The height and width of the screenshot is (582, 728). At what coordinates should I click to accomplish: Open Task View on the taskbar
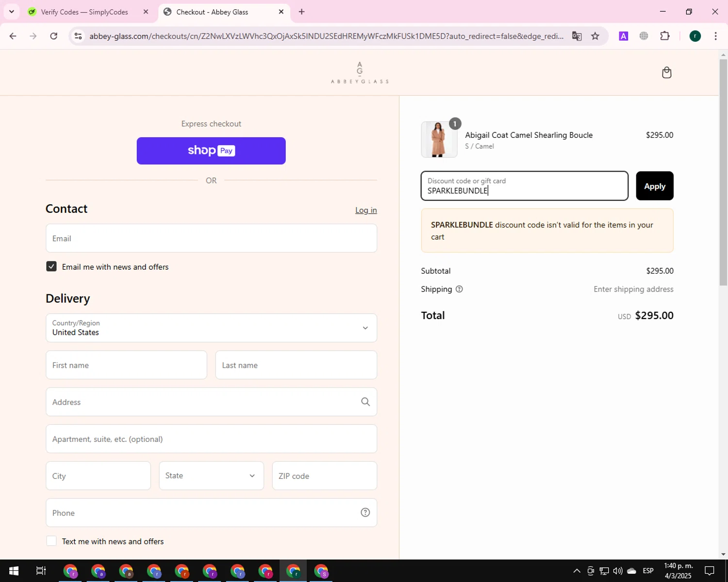pyautogui.click(x=41, y=571)
